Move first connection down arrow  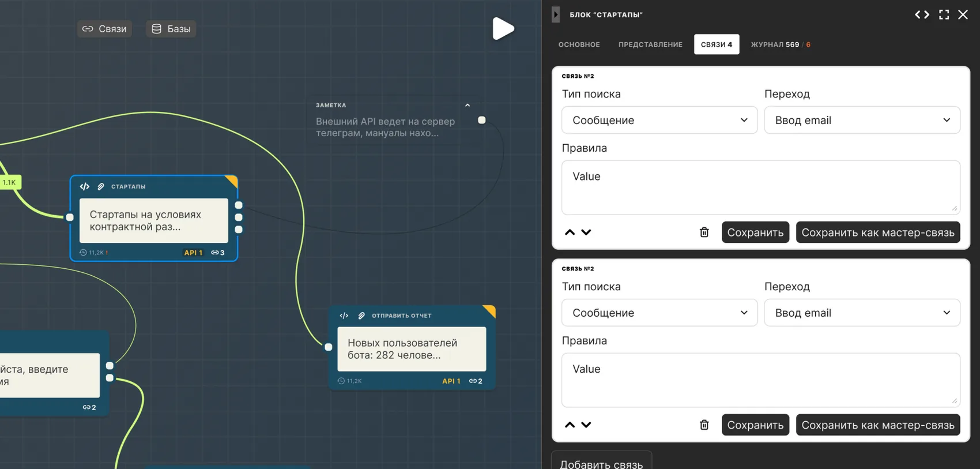point(586,232)
